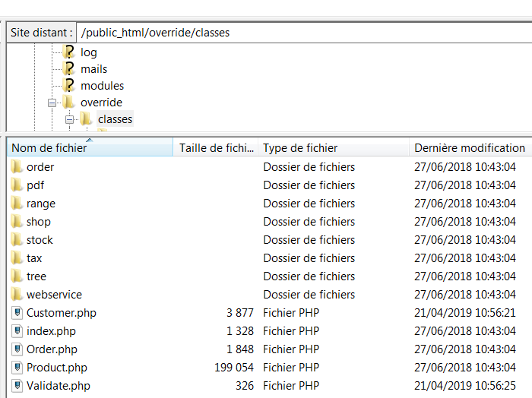
Task: Select the pdf folder name
Action: click(35, 185)
